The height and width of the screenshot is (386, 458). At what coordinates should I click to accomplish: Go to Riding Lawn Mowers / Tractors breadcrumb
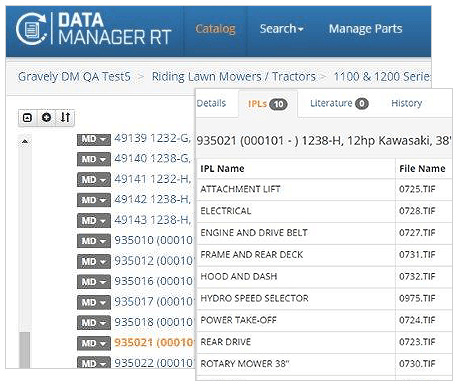point(234,77)
